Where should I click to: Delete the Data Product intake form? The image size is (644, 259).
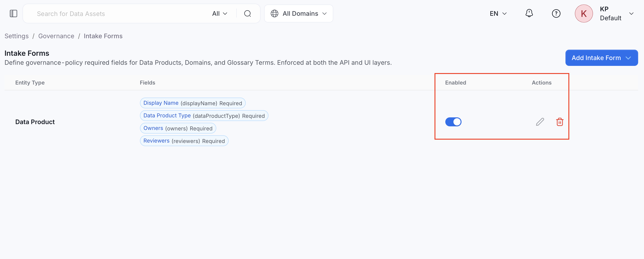[x=559, y=122]
